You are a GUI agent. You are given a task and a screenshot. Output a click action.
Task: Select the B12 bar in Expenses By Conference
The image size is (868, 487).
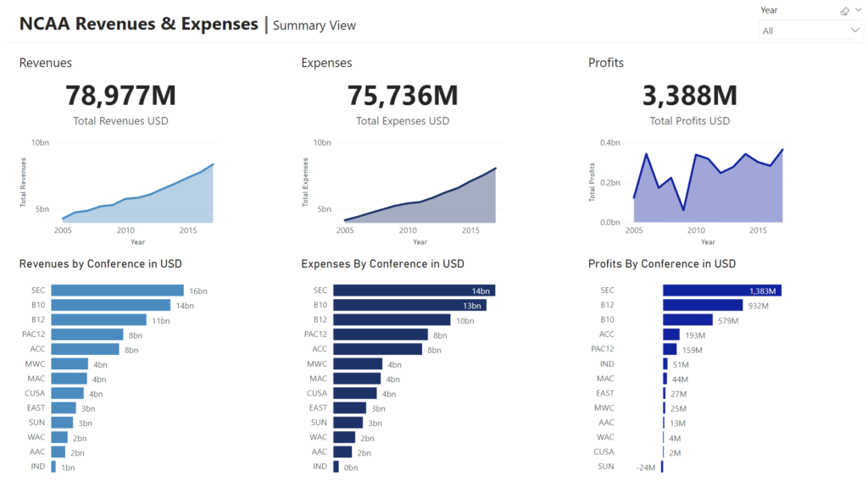click(391, 320)
